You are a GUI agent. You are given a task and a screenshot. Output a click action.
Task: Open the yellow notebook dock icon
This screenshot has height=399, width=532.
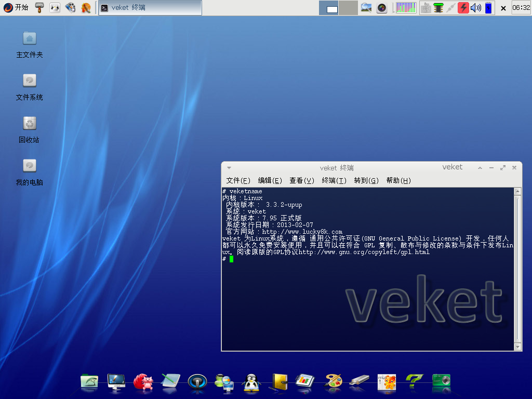pyautogui.click(x=279, y=382)
